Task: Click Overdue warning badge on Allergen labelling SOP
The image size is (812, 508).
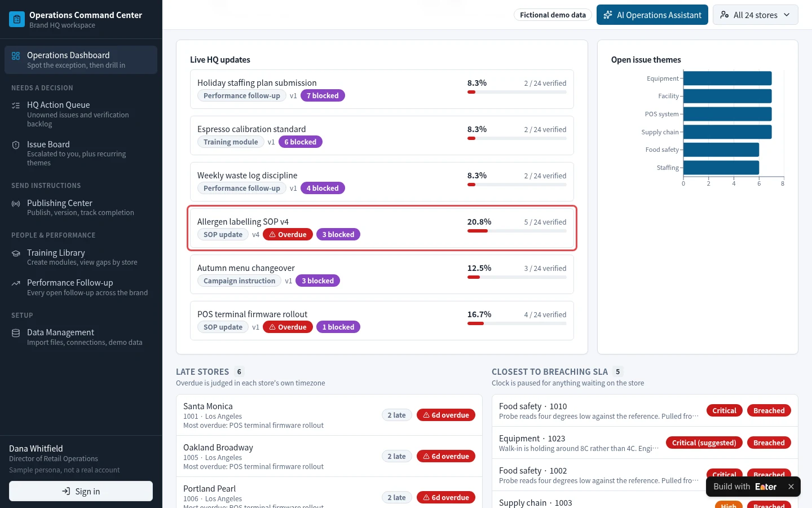Action: coord(288,234)
